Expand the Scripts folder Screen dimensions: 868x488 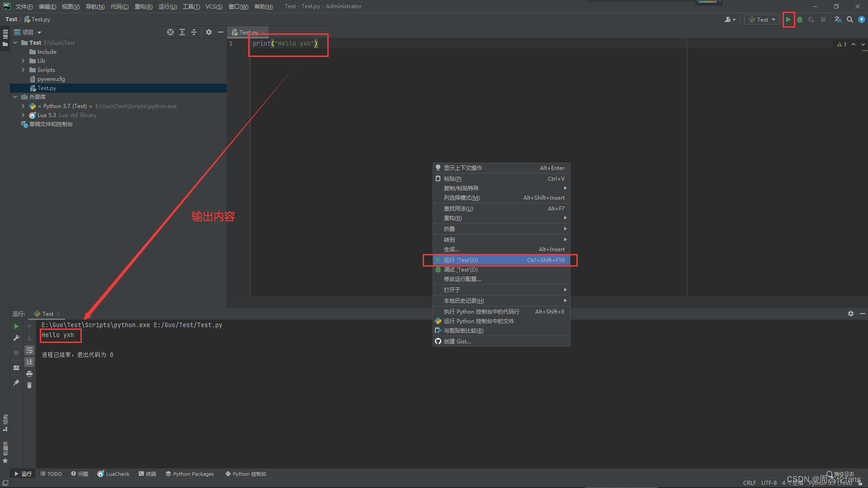(x=23, y=70)
